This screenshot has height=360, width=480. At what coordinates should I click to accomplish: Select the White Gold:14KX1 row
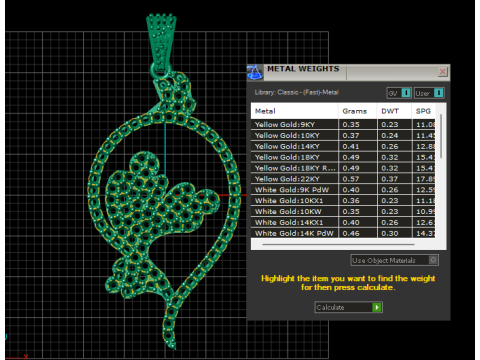(x=343, y=222)
